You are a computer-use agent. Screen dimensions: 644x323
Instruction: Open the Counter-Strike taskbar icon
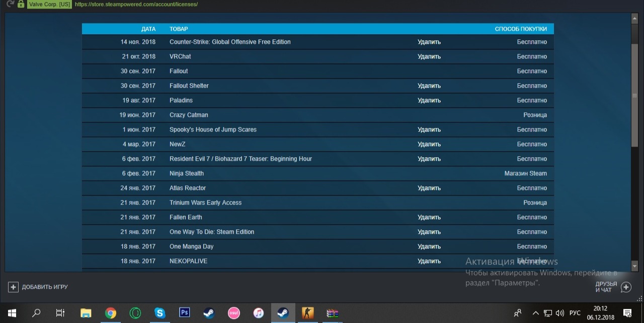coord(307,313)
